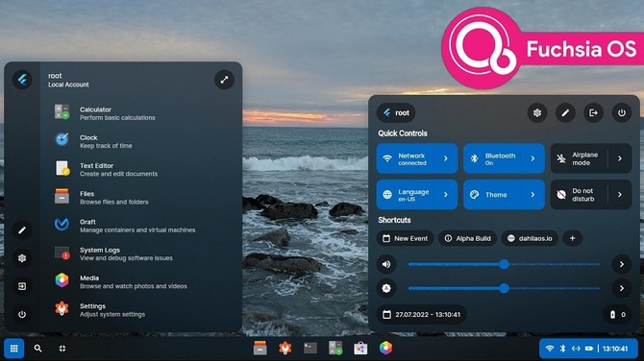Expand Airplane mode chevron

tap(620, 158)
